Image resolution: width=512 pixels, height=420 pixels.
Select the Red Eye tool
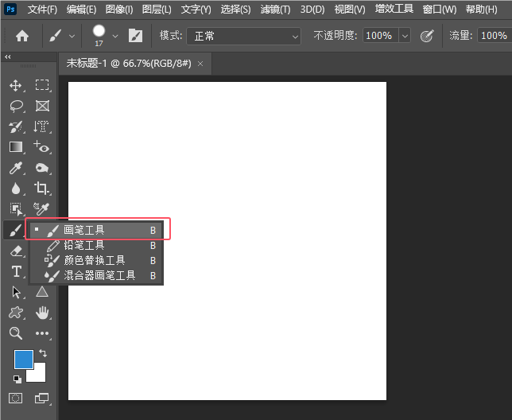click(x=42, y=147)
